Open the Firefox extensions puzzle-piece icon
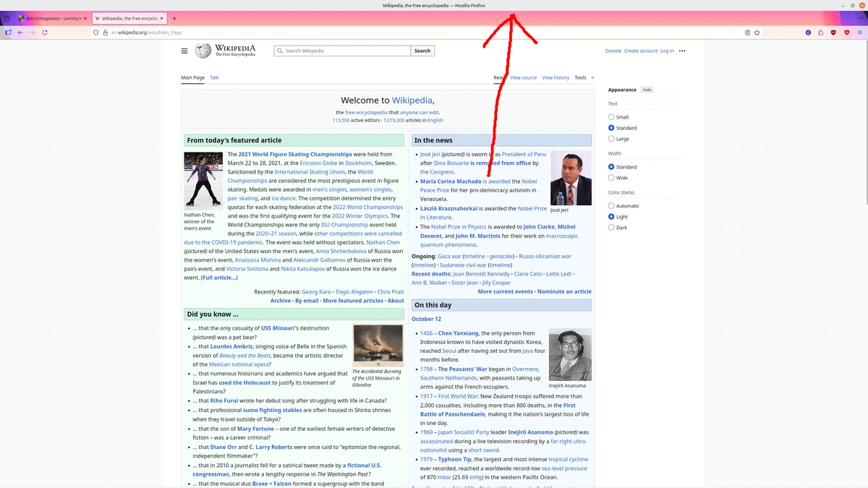Screen dimensions: 868x488 [821, 33]
